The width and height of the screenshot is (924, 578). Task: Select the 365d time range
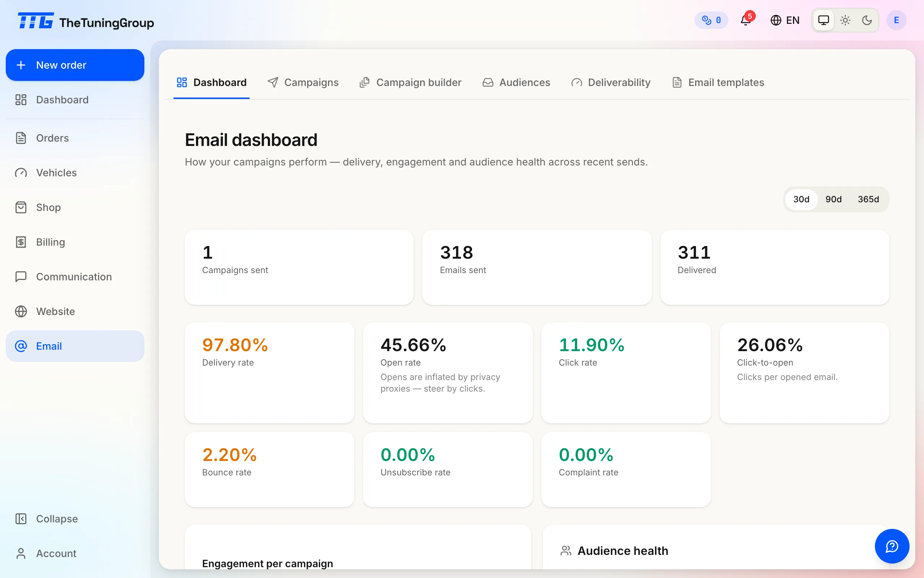tap(868, 199)
